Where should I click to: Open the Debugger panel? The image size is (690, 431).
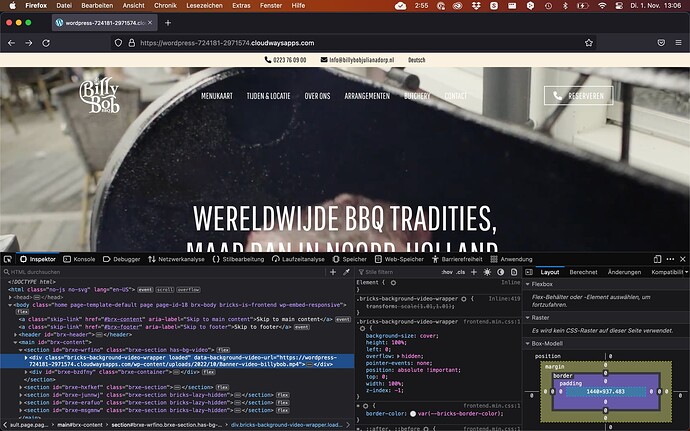coord(121,259)
